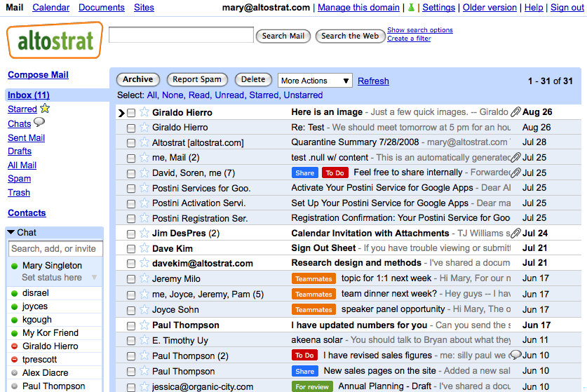Viewport: 587px width, 392px height.
Task: Click the To Do label on David, Soren email
Action: point(335,173)
